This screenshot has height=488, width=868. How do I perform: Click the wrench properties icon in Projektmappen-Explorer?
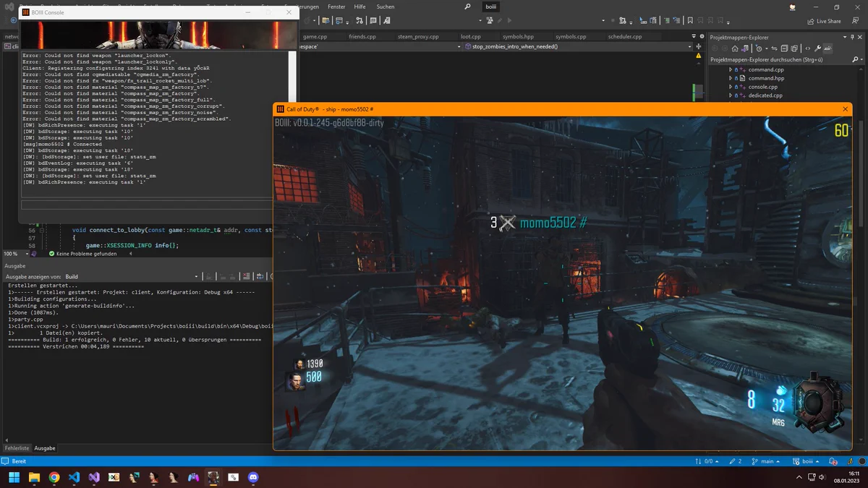pos(818,48)
